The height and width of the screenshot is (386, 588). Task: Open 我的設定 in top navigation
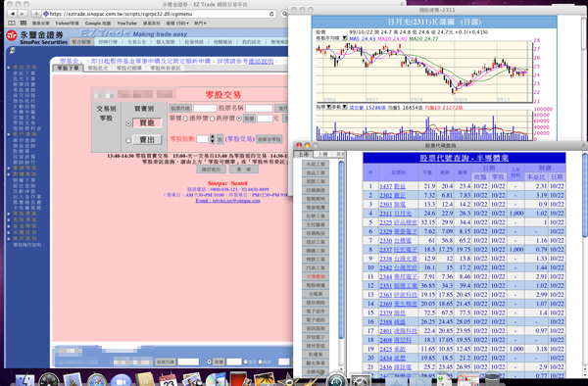251,42
